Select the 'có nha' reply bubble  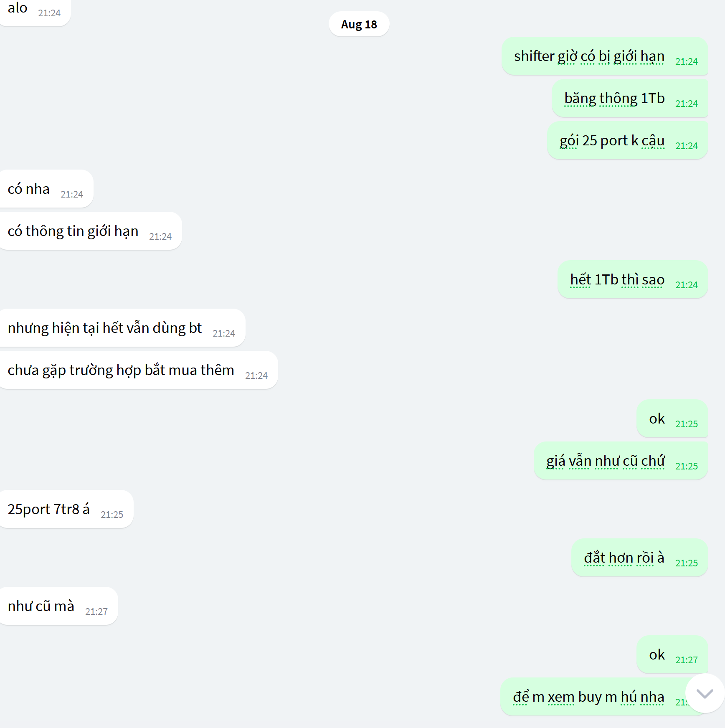coord(46,189)
